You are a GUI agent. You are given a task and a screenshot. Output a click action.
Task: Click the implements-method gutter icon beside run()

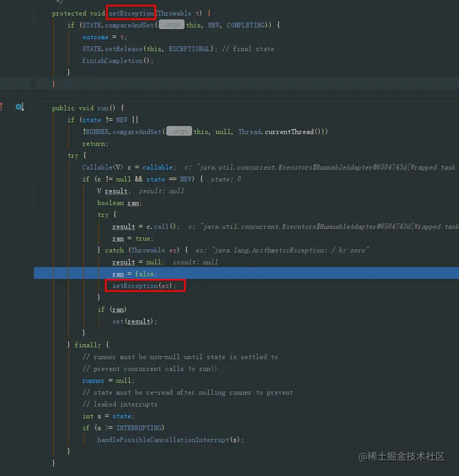point(20,107)
